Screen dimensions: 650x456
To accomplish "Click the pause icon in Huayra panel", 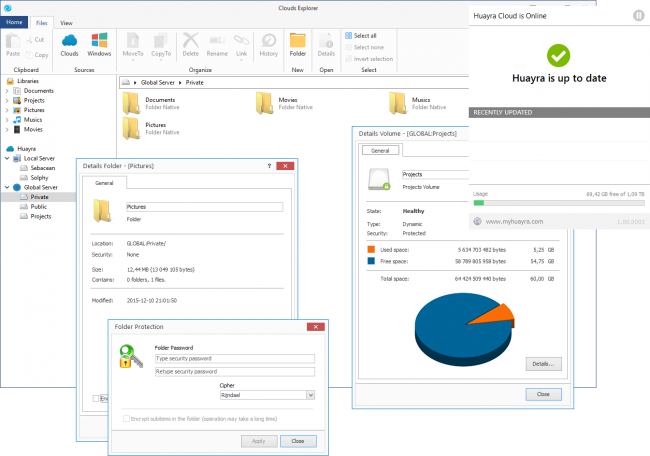I will click(639, 16).
